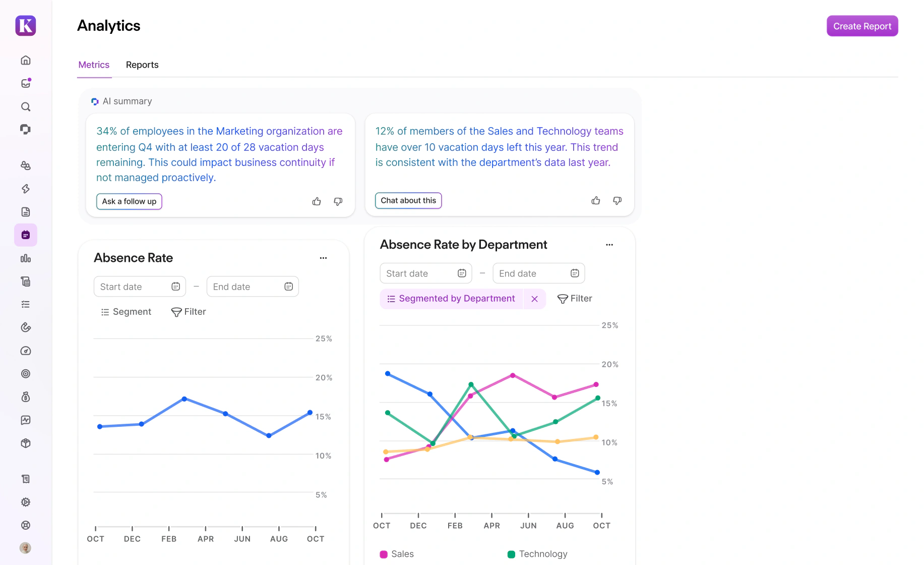Open the box cube icon in the sidebar
Viewport: 924px width, 565px height.
point(26,443)
